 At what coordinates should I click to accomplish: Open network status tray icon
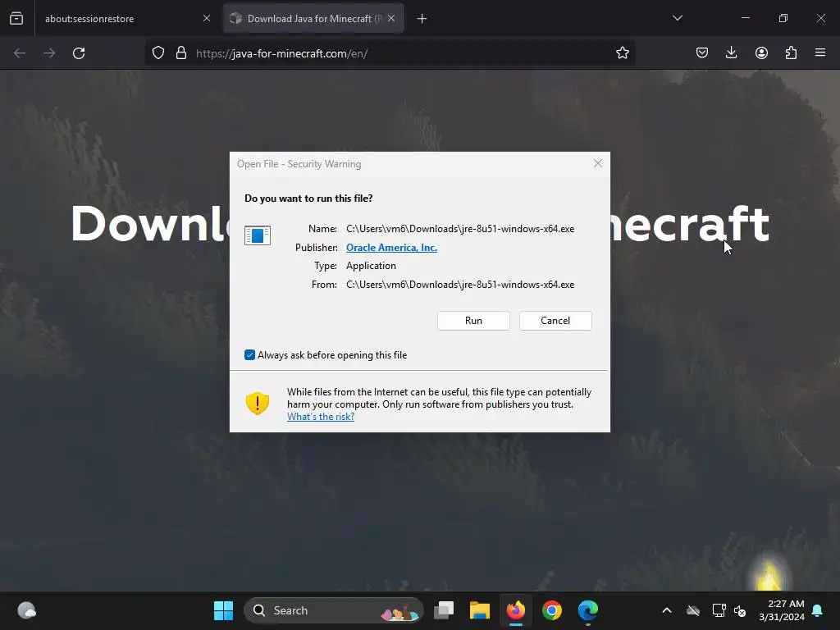pyautogui.click(x=719, y=610)
